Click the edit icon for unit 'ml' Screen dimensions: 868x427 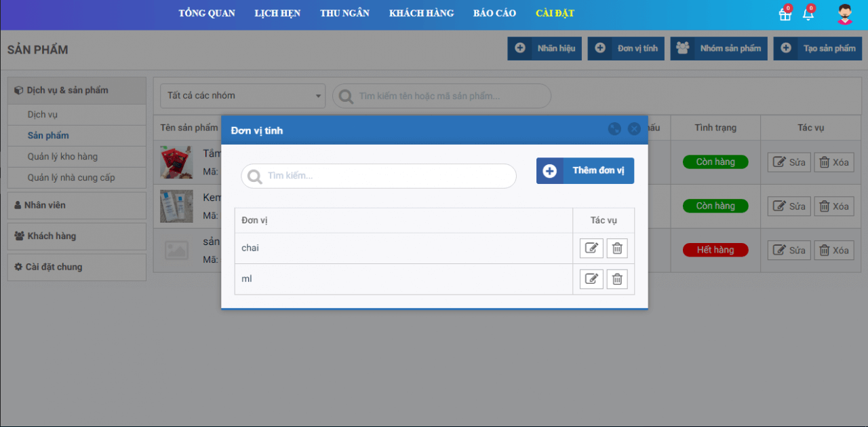[591, 279]
